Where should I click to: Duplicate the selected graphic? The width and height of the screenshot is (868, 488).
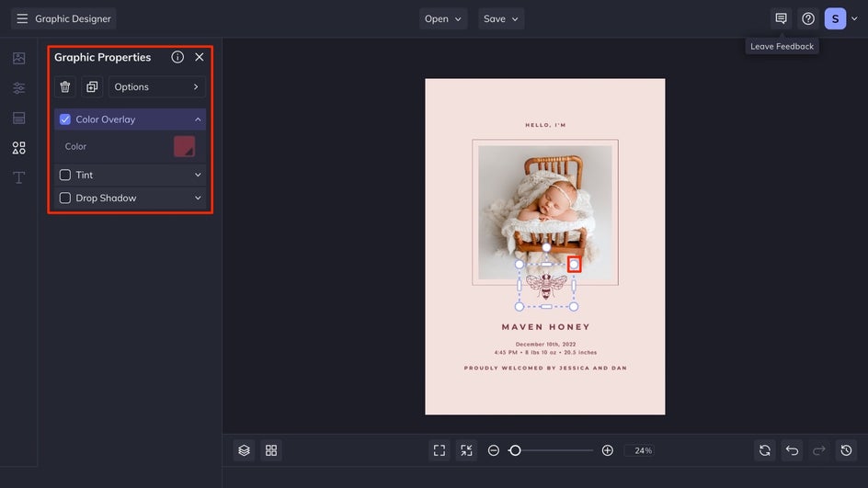coord(92,87)
